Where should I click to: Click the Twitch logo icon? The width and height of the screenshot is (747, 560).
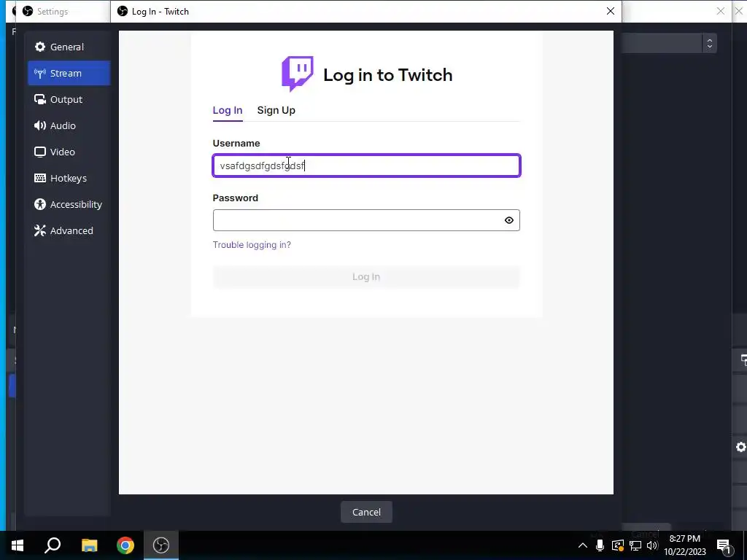(298, 74)
